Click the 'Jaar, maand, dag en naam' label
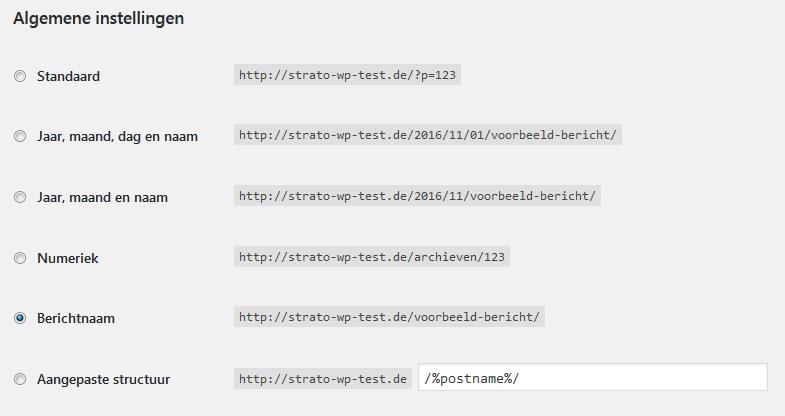The width and height of the screenshot is (785, 416). (117, 137)
